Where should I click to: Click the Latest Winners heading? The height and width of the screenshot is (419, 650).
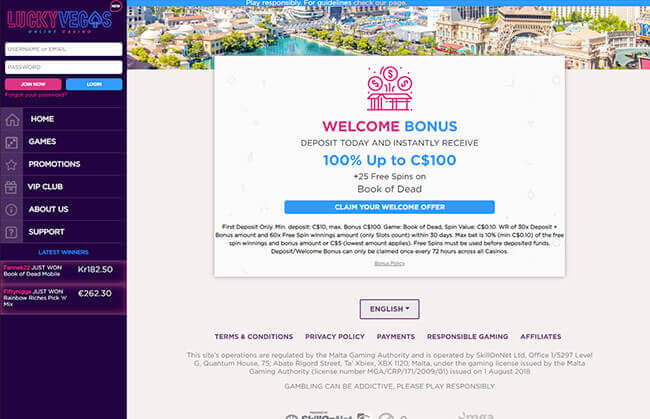[63, 252]
